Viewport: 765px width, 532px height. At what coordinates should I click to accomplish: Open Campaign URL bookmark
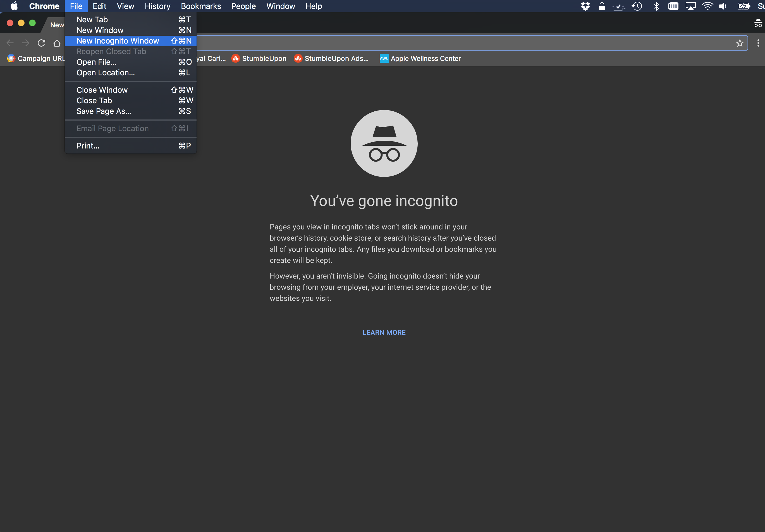pos(36,58)
